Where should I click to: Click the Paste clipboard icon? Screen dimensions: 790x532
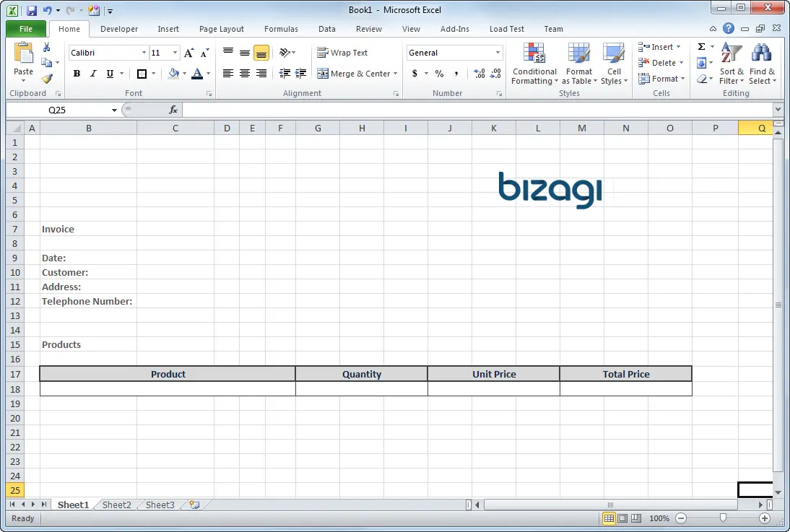[x=23, y=54]
